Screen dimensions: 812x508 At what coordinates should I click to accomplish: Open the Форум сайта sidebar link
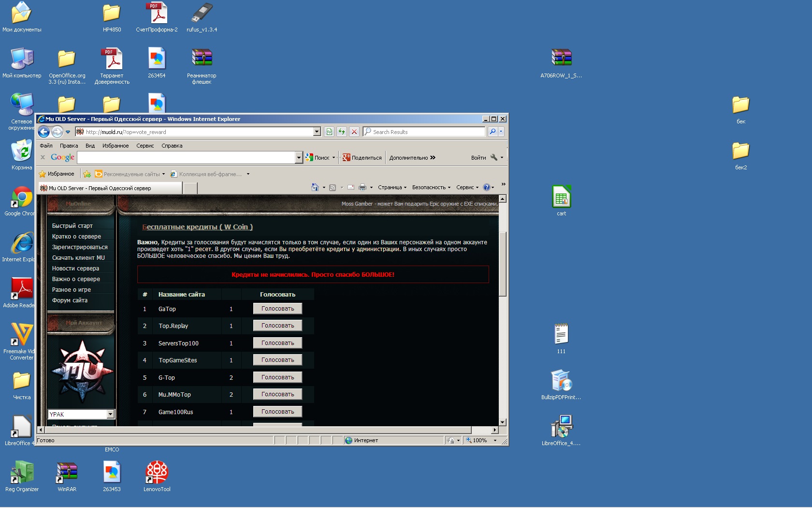point(70,300)
